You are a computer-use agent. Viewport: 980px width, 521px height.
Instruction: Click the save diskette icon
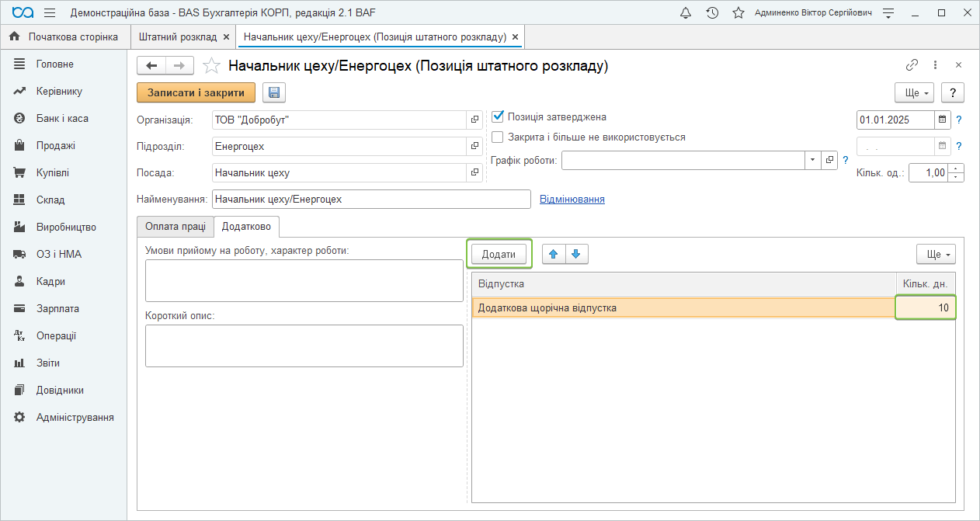(x=273, y=93)
